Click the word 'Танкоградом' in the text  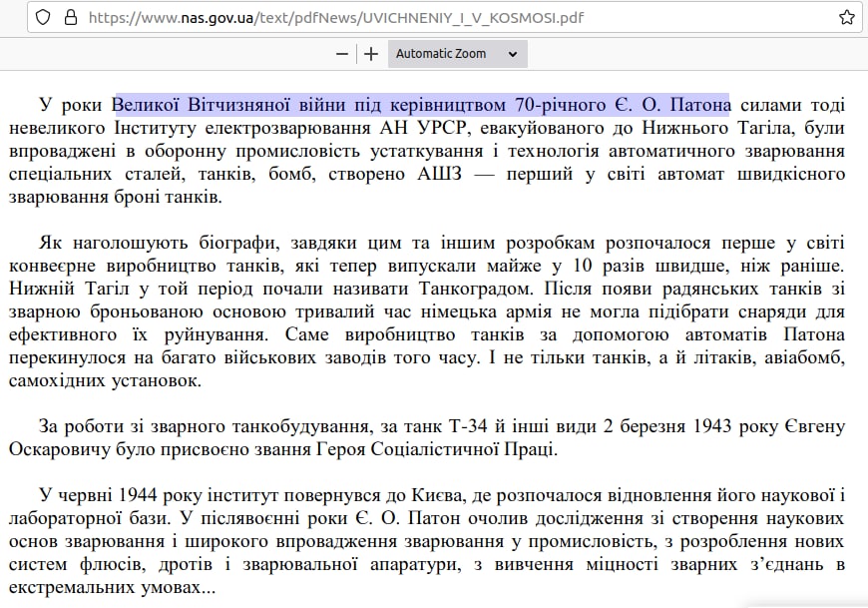point(476,289)
